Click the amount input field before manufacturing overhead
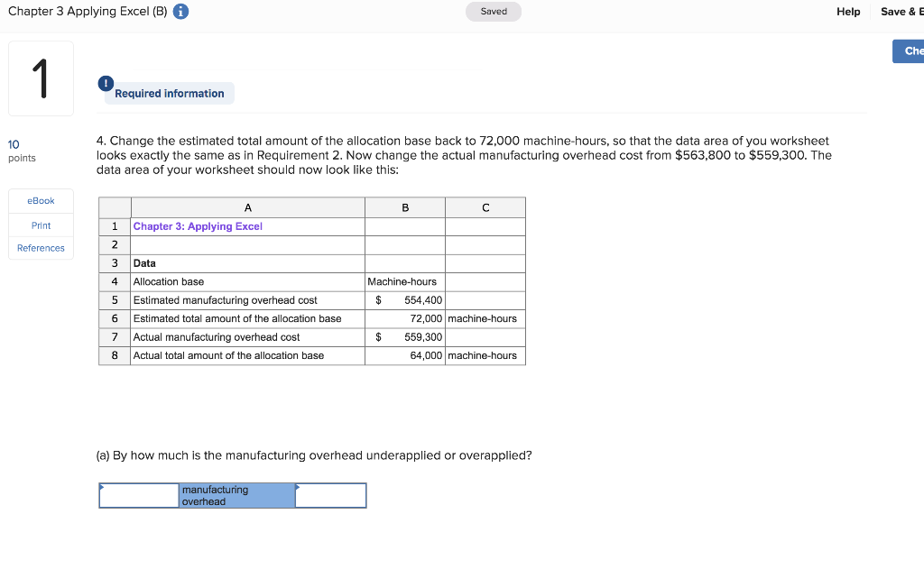This screenshot has height=569, width=924. [139, 495]
